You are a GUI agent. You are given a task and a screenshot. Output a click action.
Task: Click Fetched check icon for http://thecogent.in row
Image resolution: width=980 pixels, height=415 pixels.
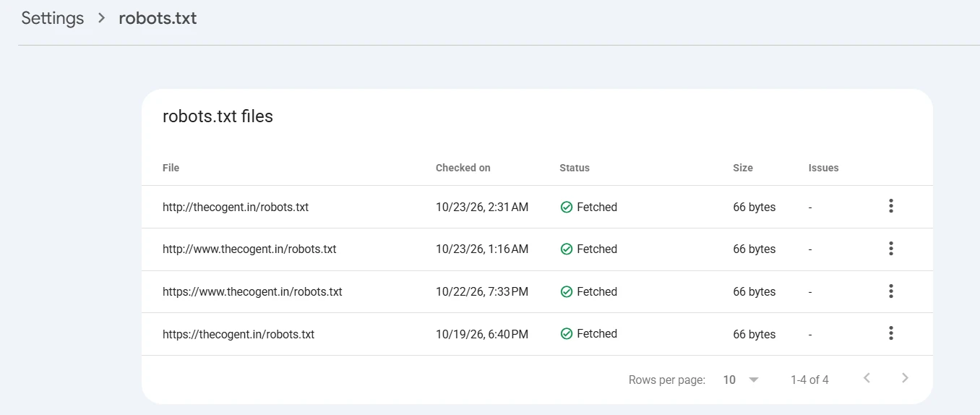click(567, 207)
